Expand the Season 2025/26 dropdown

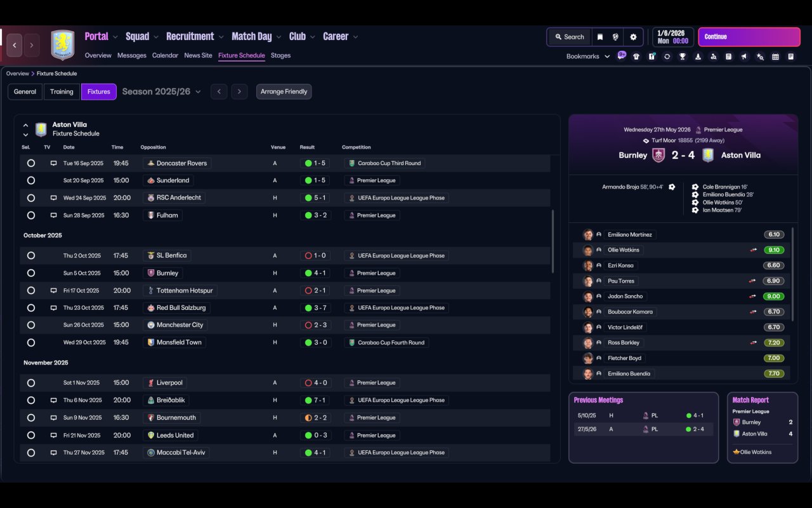point(161,91)
